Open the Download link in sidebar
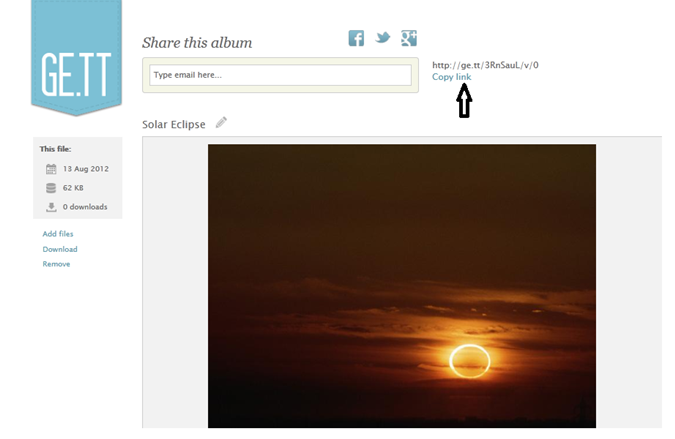This screenshot has height=439, width=675. [60, 249]
